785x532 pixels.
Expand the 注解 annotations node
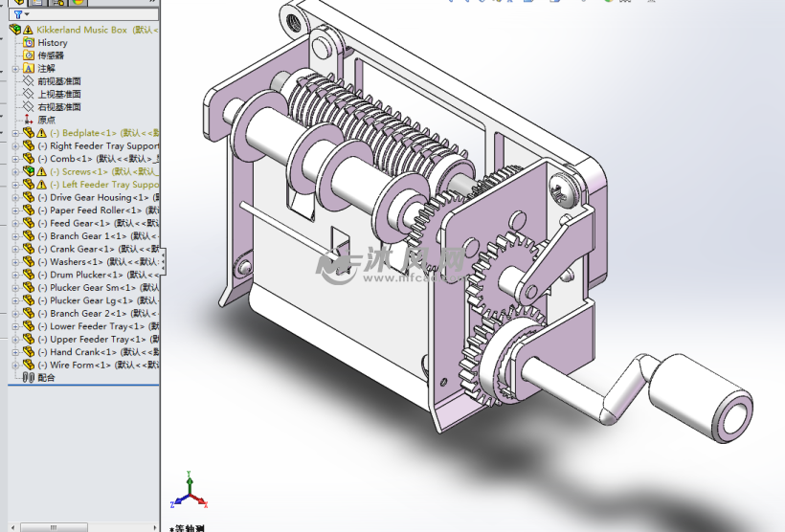pyautogui.click(x=14, y=69)
